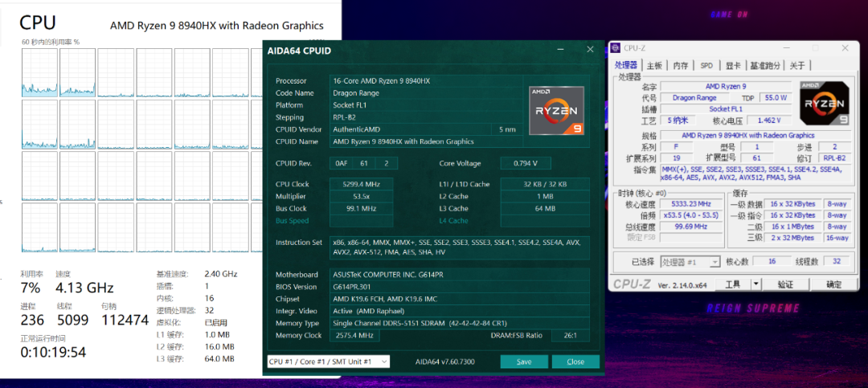Open the CPU / Core / SMT Unit dropdown
Image resolution: width=868 pixels, height=388 pixels.
(328, 361)
